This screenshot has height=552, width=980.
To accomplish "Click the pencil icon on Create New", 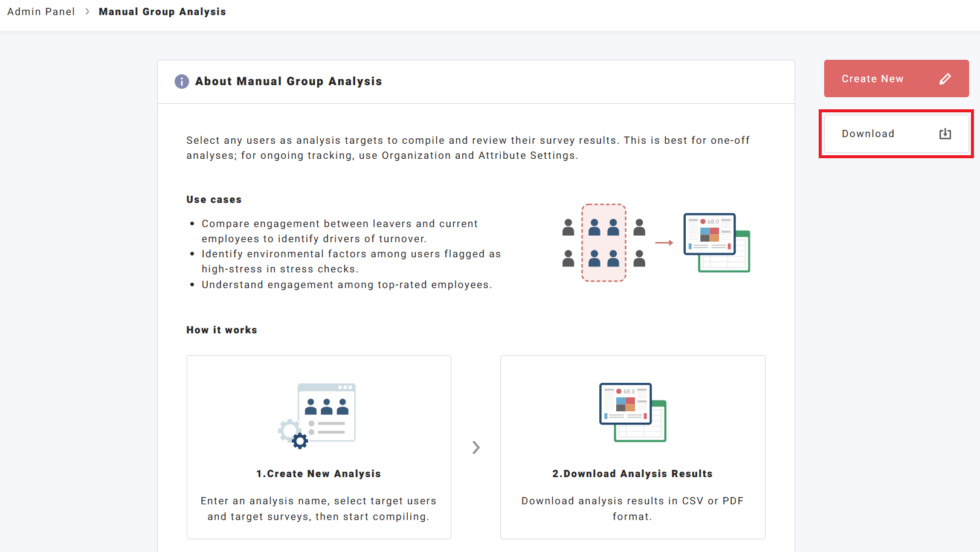I will point(945,79).
